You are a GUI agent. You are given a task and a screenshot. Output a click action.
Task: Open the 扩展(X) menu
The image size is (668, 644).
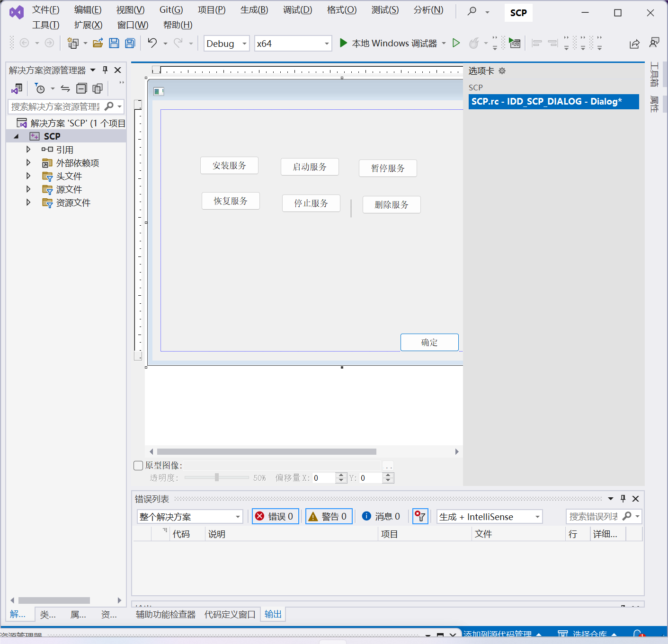tap(88, 25)
